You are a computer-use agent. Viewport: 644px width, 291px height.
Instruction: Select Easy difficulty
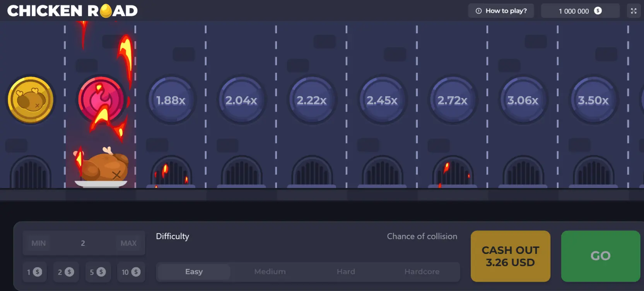(x=194, y=272)
